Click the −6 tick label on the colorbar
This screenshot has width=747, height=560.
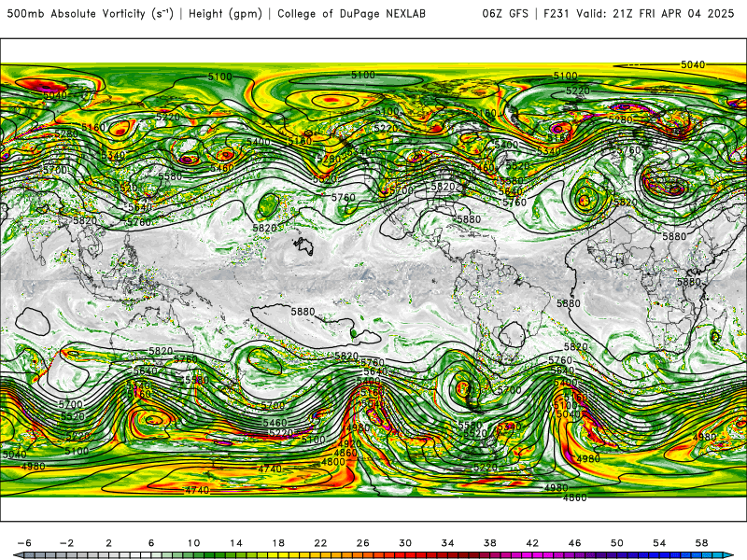point(24,543)
